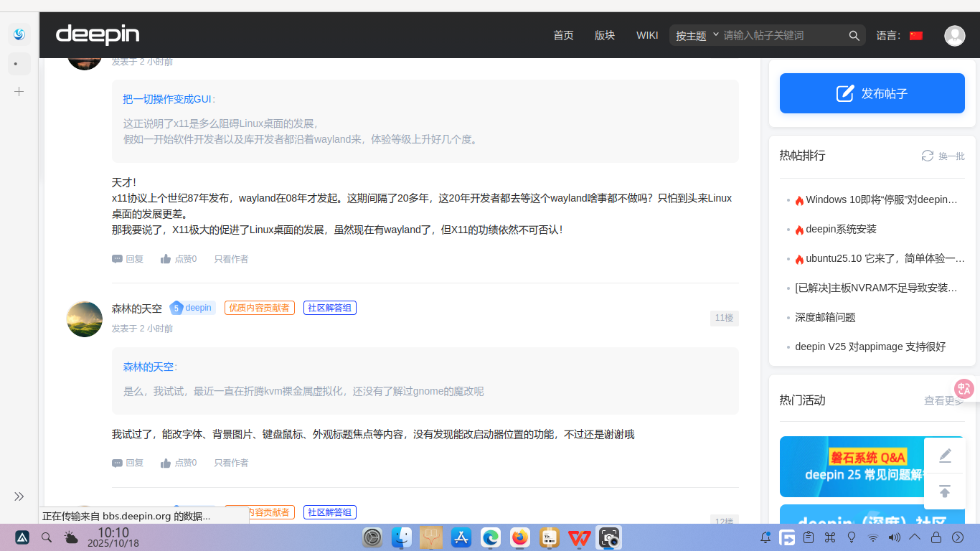Open hot post deepin系统安装

[x=840, y=229]
